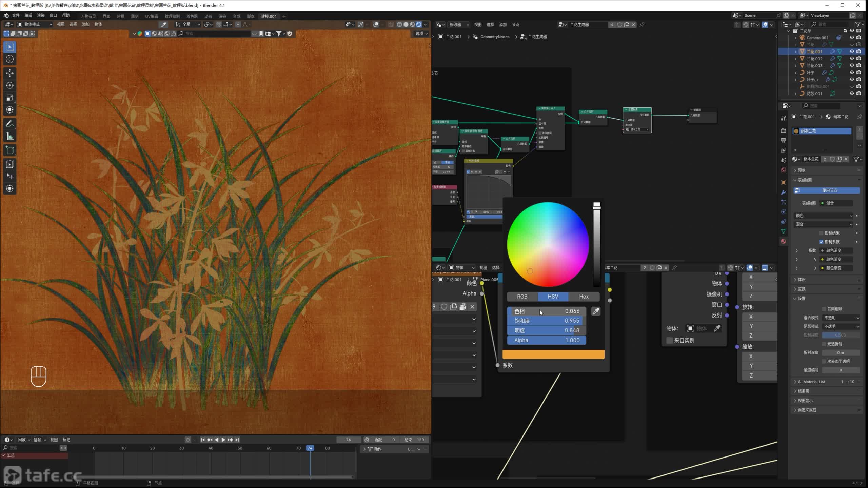Click the current frame field showing 74
Screen dimensions: 868x488
click(348, 440)
